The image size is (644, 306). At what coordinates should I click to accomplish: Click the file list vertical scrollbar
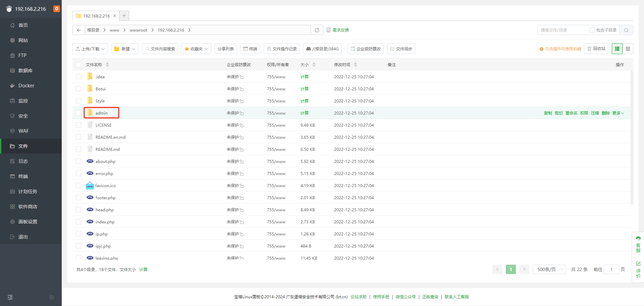632,138
